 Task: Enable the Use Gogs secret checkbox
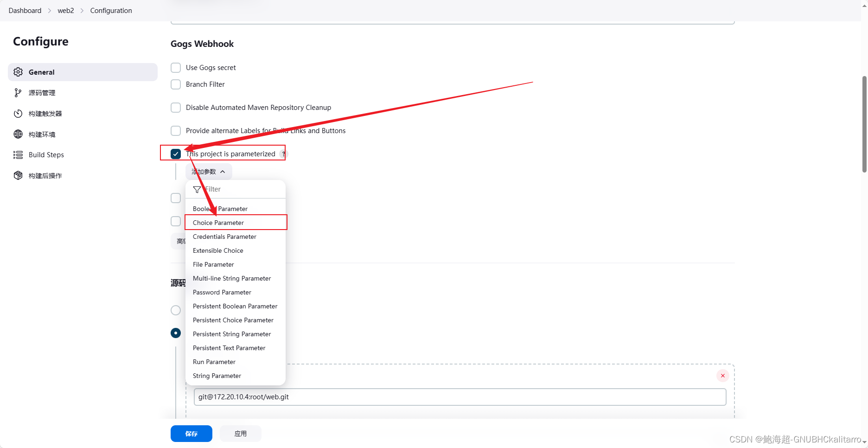(x=176, y=68)
